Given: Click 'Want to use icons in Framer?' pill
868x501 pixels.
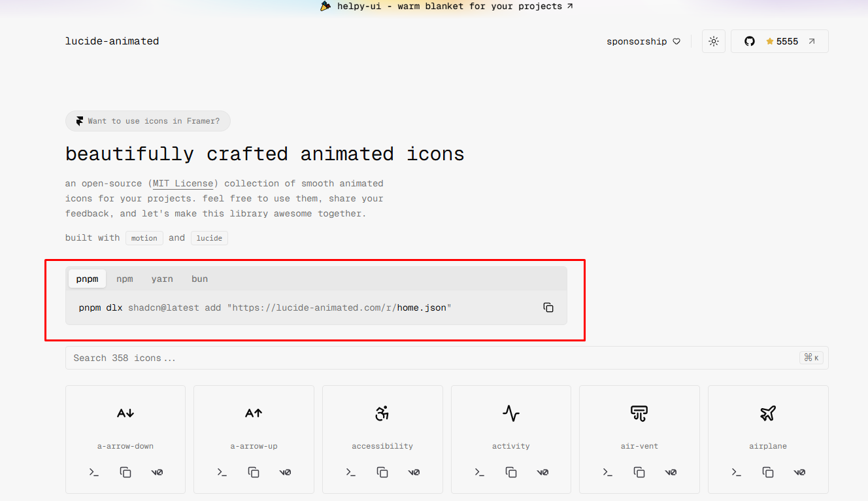Looking at the screenshot, I should (148, 121).
